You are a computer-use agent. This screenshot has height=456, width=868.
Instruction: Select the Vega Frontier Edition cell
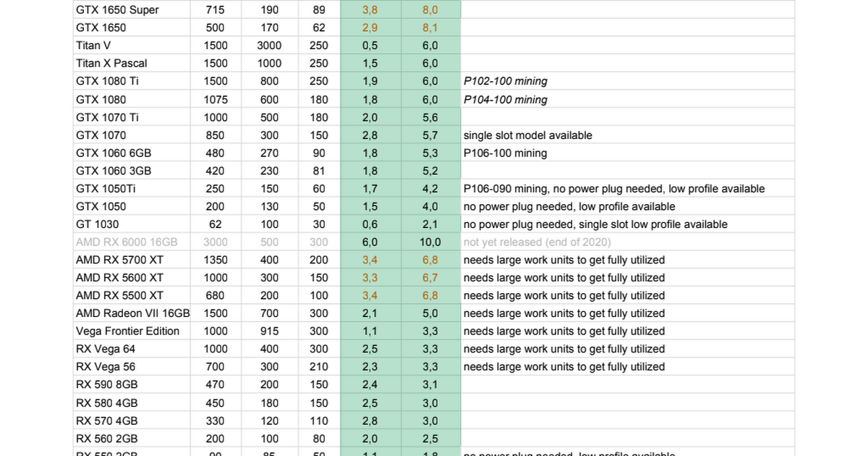[x=132, y=331]
